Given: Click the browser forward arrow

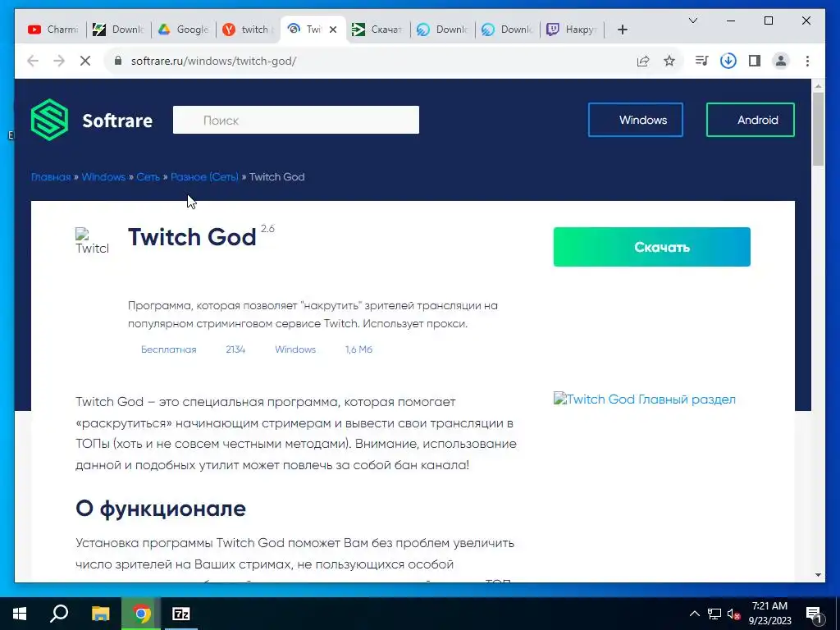Looking at the screenshot, I should pos(59,61).
